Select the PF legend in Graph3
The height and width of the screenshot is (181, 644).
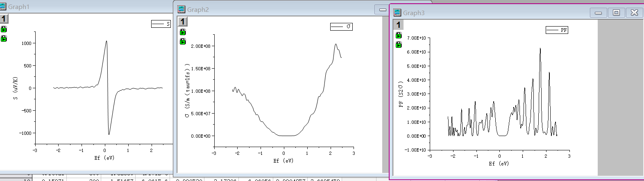(557, 30)
